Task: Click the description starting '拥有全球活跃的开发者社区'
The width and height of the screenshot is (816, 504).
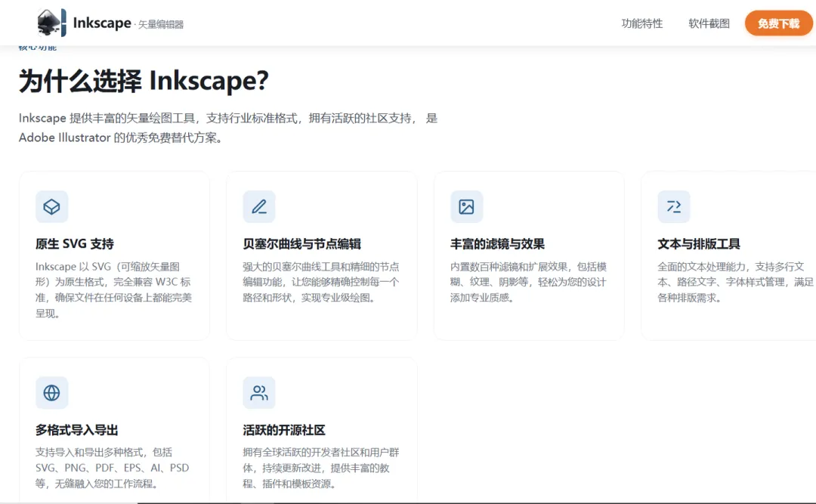Action: coord(321,468)
